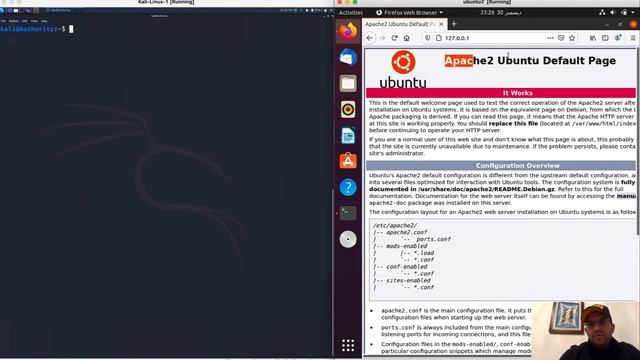The height and width of the screenshot is (360, 640).
Task: Open Ubuntu Software store icon
Action: (x=348, y=161)
